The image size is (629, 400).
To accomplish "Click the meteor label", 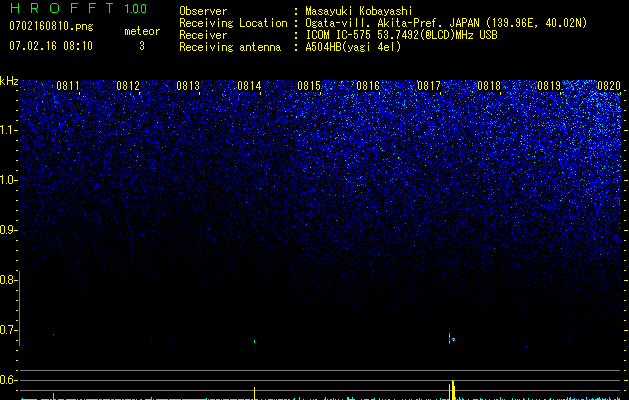I will (x=142, y=31).
